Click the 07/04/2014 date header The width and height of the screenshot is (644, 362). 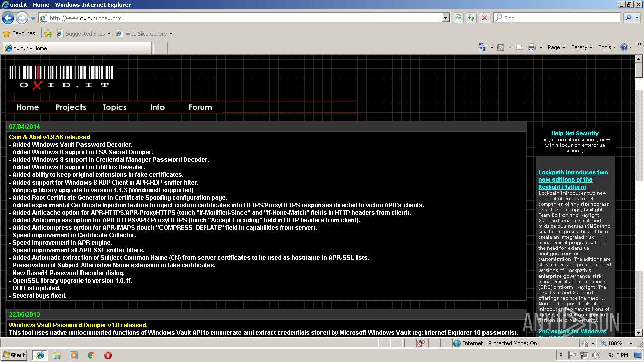coord(24,127)
